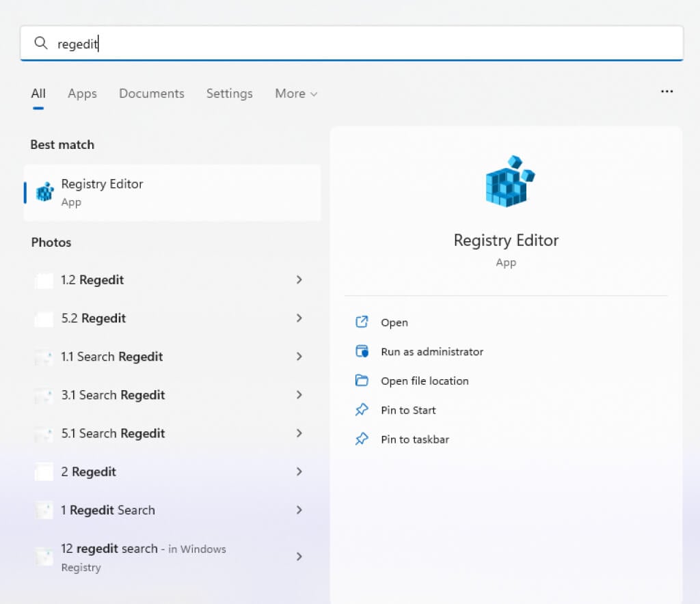Click Open in the preview pane
700x604 pixels.
[x=394, y=322]
